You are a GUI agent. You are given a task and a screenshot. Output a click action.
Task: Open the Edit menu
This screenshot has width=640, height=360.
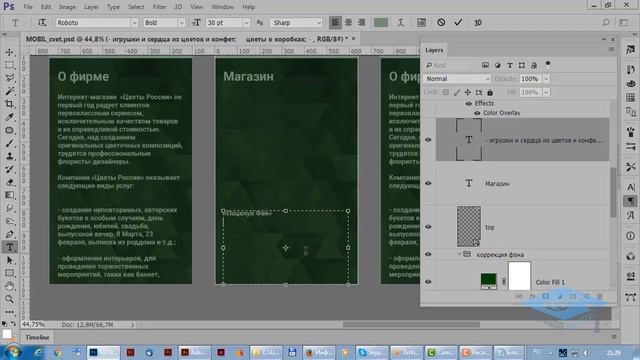[x=46, y=7]
